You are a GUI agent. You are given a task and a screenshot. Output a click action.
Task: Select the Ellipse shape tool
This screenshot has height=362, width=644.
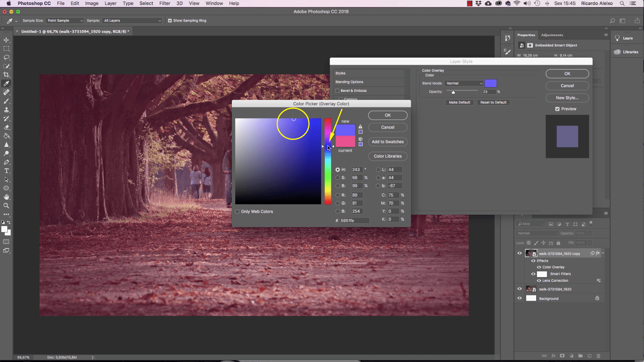(x=6, y=188)
